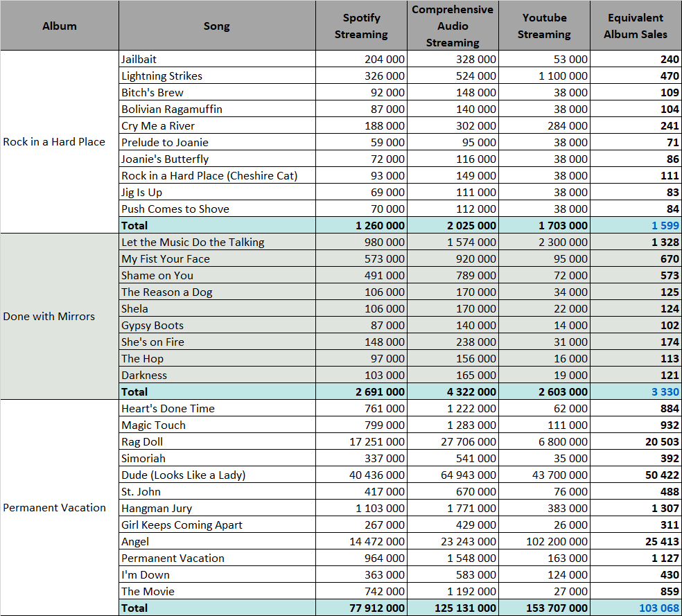This screenshot has height=616, width=682.
Task: Select the Angel song cell
Action: pyautogui.click(x=217, y=541)
